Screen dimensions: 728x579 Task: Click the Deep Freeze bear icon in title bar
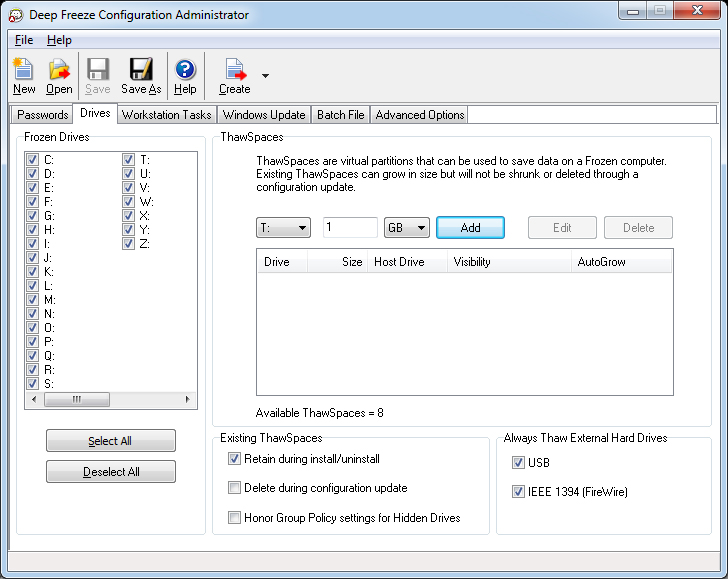16,15
